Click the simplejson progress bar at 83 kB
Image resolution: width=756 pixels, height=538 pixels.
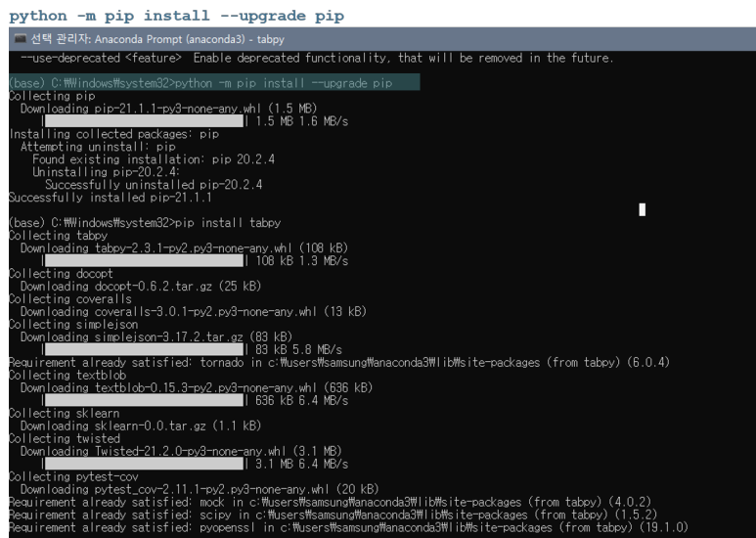(x=143, y=349)
